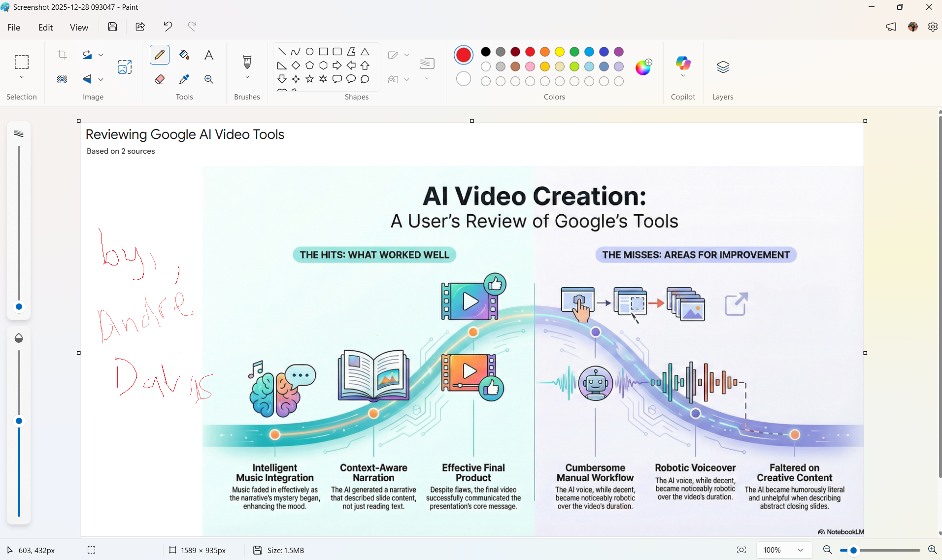
Task: Click the zoom slider handle
Action: pyautogui.click(x=854, y=550)
